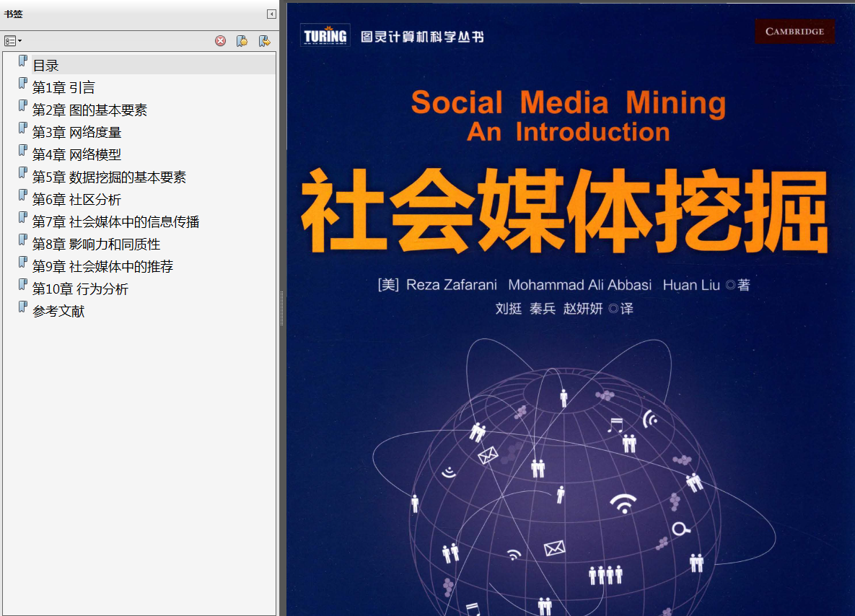Click the author name Mohammad Ali Abbasi
This screenshot has height=616, width=855.
pos(579,285)
